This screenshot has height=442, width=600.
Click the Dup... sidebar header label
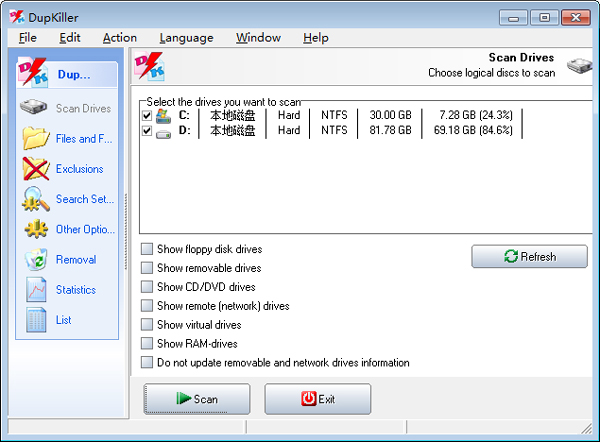[74, 74]
